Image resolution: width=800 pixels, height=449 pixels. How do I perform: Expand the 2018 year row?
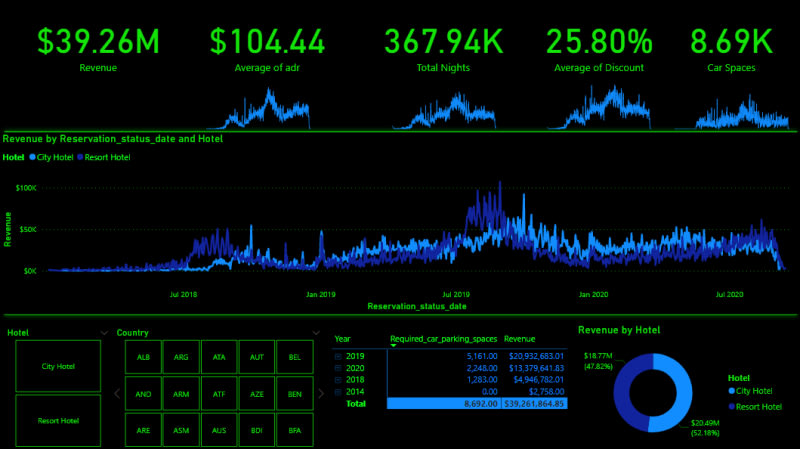338,380
